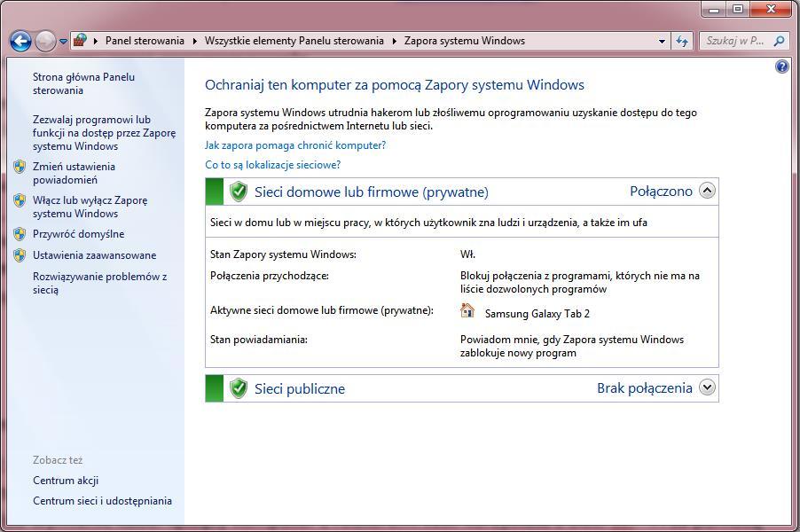Open Ustawienia zaawansowane
Image resolution: width=800 pixels, height=532 pixels.
pos(94,255)
